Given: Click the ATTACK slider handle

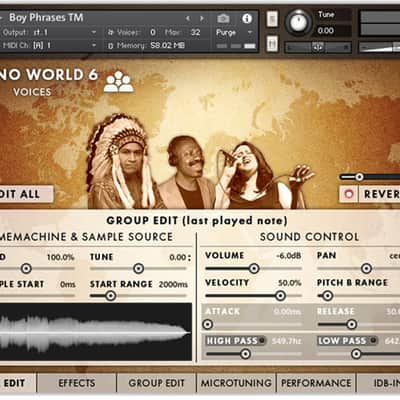Looking at the screenshot, I should click(x=208, y=324).
